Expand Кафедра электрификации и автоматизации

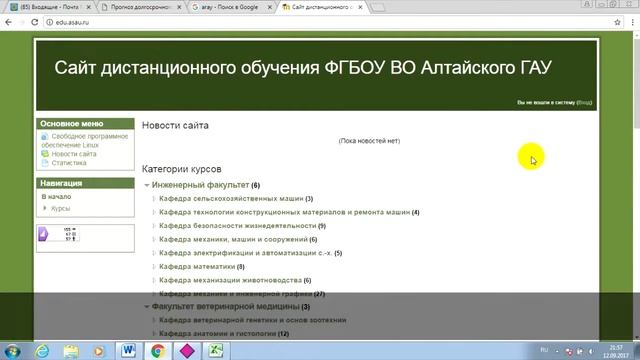154,253
